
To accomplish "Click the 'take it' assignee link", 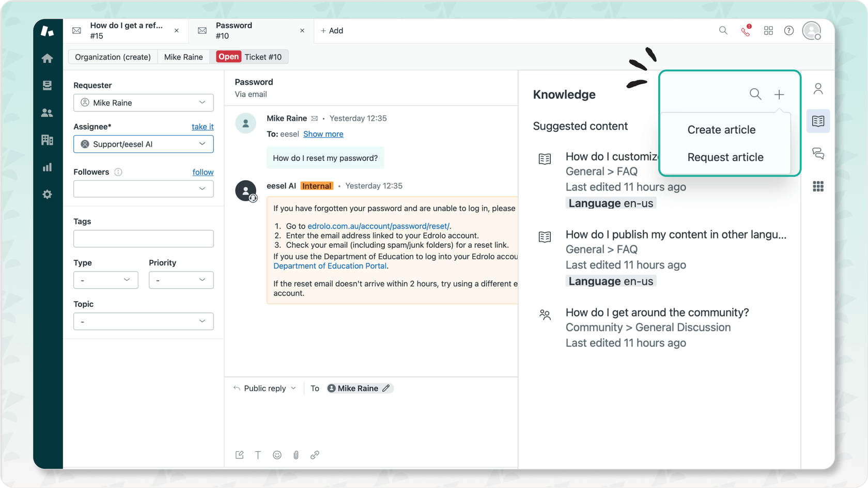I will click(202, 127).
